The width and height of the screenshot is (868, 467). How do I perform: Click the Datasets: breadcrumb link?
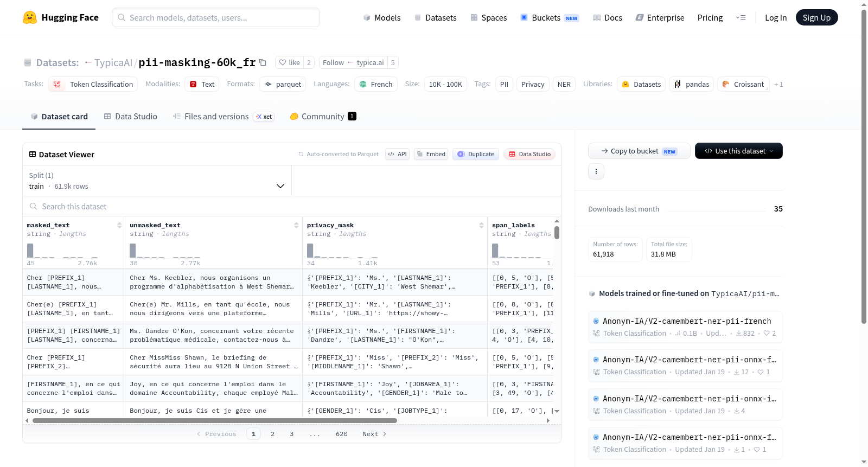[58, 62]
